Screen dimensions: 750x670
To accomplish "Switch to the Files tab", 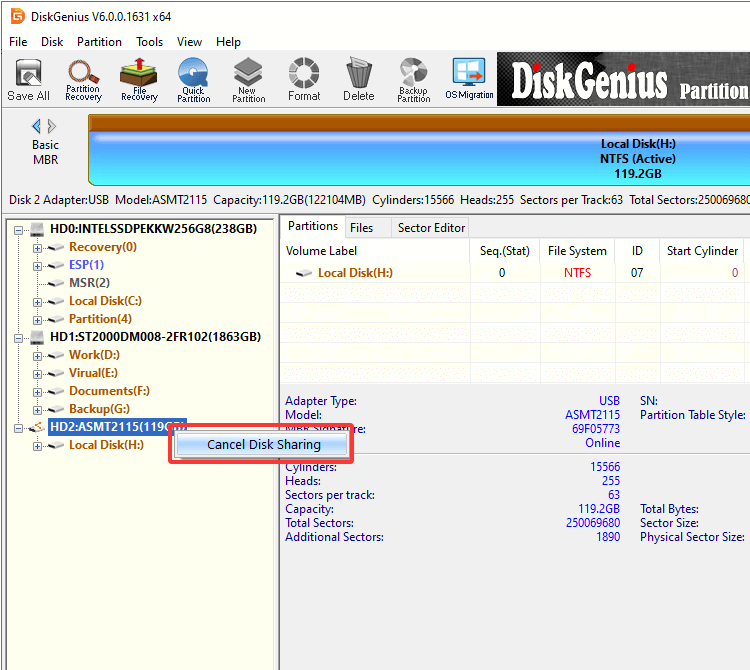I will tap(361, 227).
